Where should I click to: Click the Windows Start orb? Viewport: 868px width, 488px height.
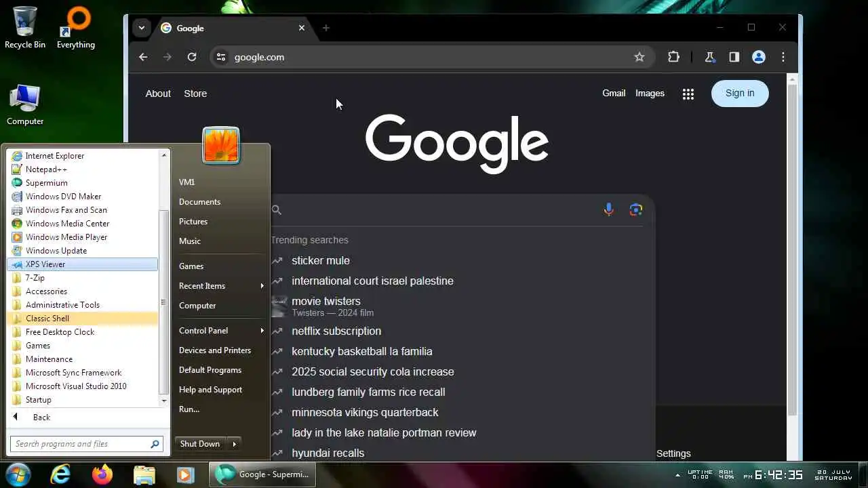(17, 474)
